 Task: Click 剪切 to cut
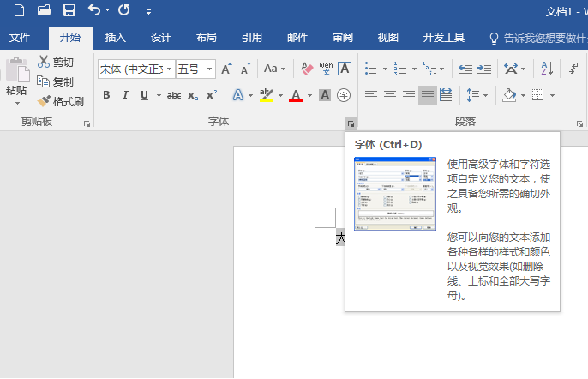coord(56,62)
